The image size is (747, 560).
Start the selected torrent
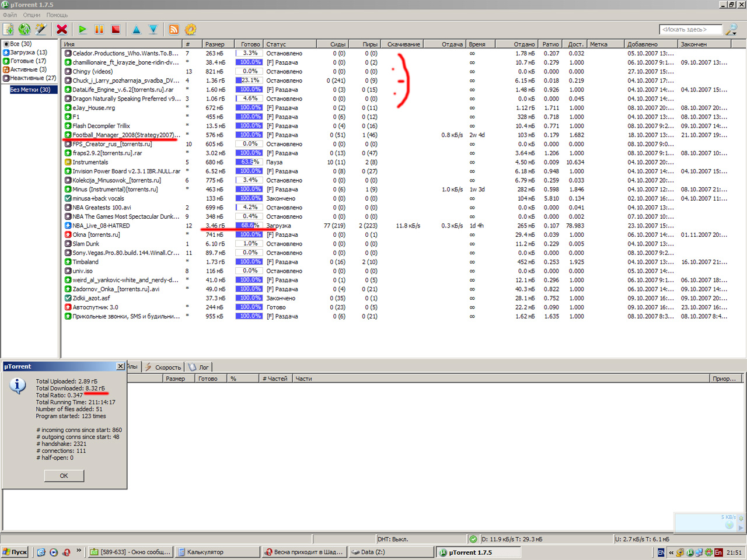82,29
